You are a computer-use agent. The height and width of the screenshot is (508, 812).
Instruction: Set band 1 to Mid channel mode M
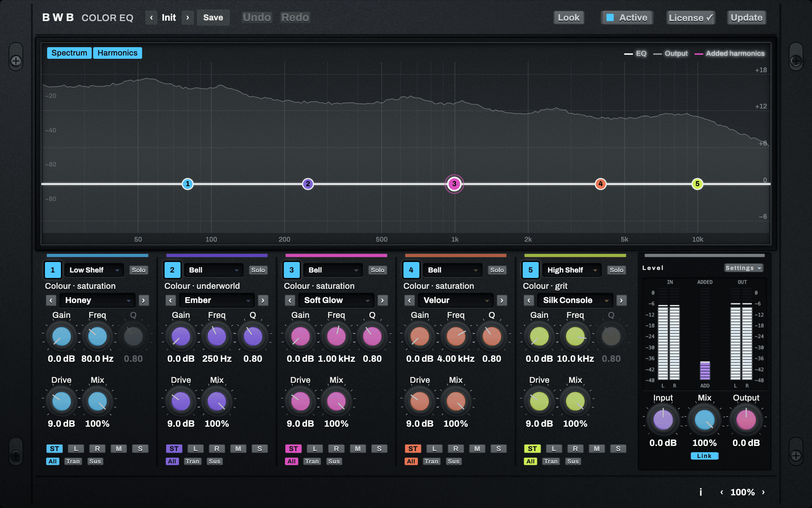pos(119,449)
